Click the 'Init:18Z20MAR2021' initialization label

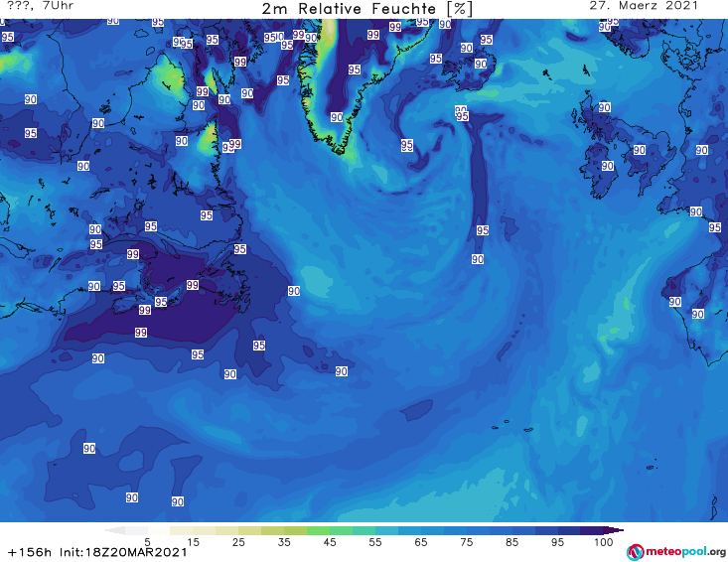[123, 552]
